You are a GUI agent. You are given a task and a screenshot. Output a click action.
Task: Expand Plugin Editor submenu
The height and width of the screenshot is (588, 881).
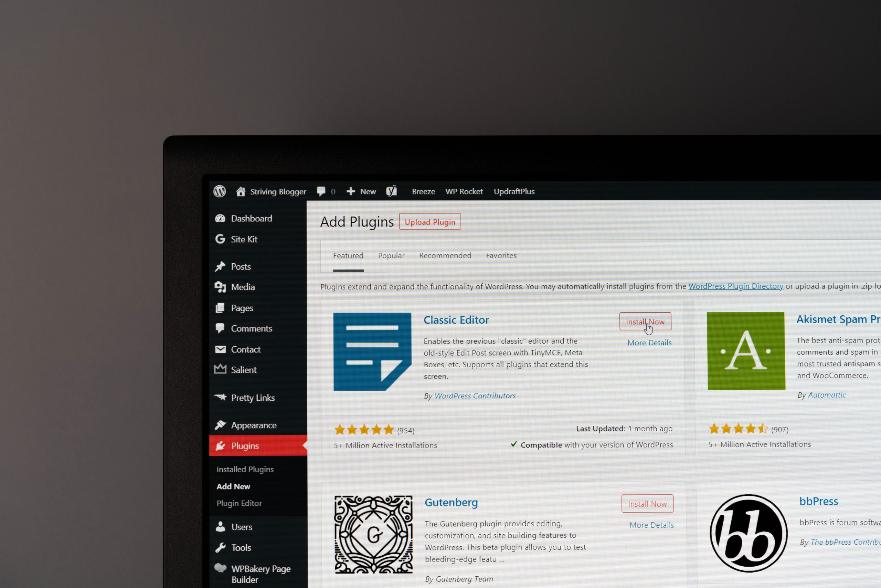pyautogui.click(x=238, y=503)
